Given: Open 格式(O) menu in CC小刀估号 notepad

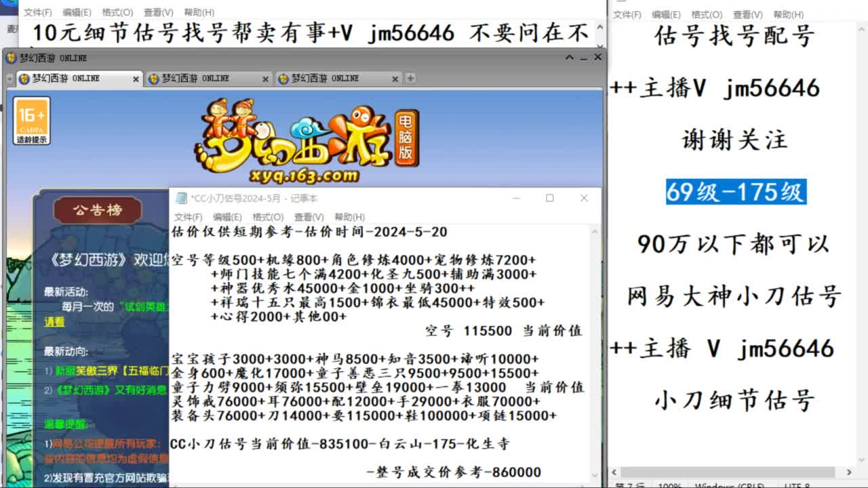Looking at the screenshot, I should click(x=268, y=217).
